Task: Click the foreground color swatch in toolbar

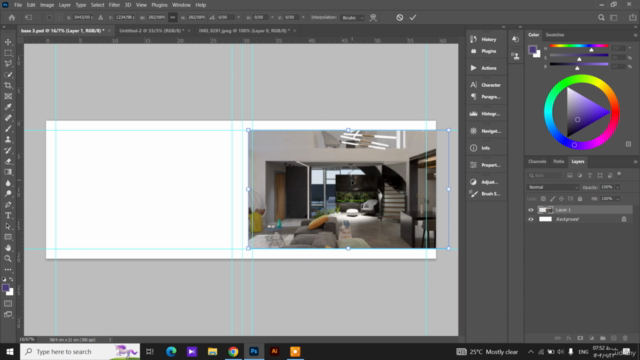Action: 6,288
